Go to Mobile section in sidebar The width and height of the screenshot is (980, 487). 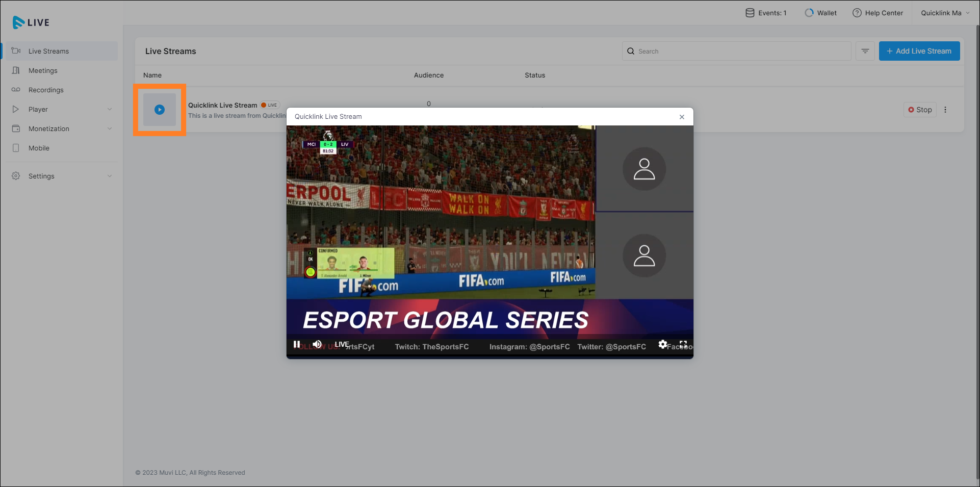pos(39,148)
